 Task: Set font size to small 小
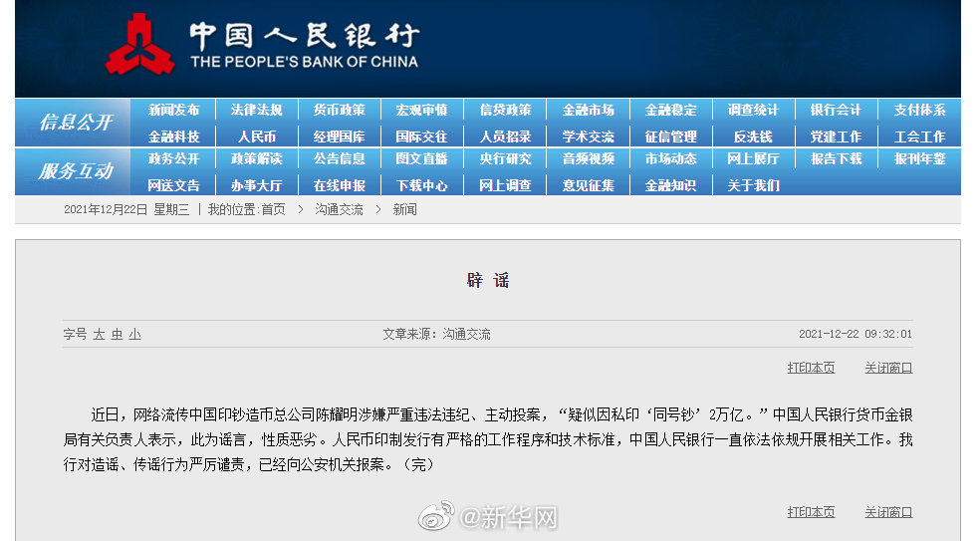134,335
